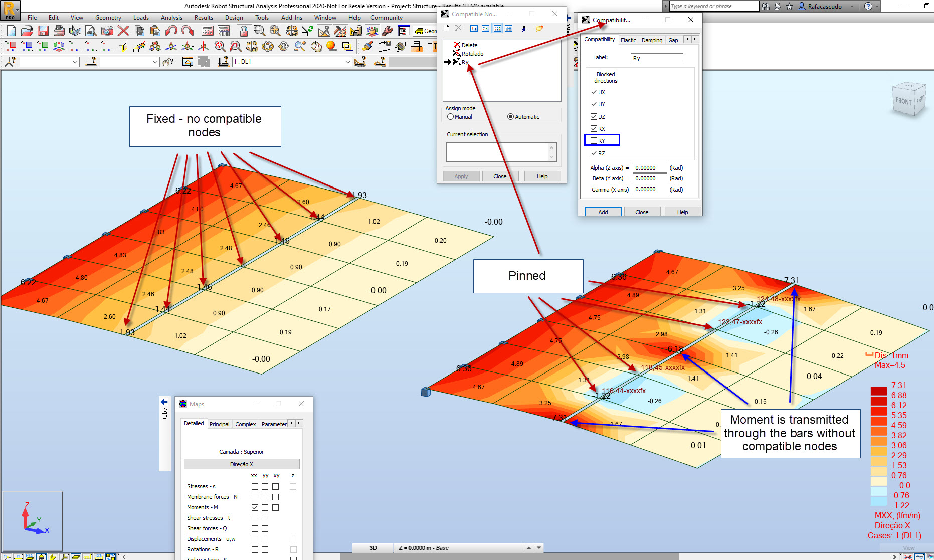Select the Manual assign mode radio button

pyautogui.click(x=450, y=117)
